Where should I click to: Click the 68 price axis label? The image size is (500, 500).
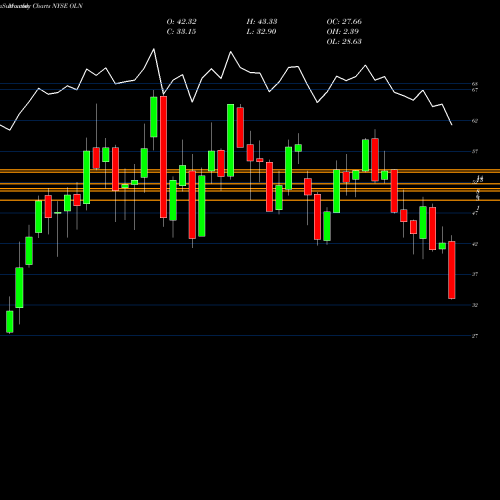(x=475, y=84)
